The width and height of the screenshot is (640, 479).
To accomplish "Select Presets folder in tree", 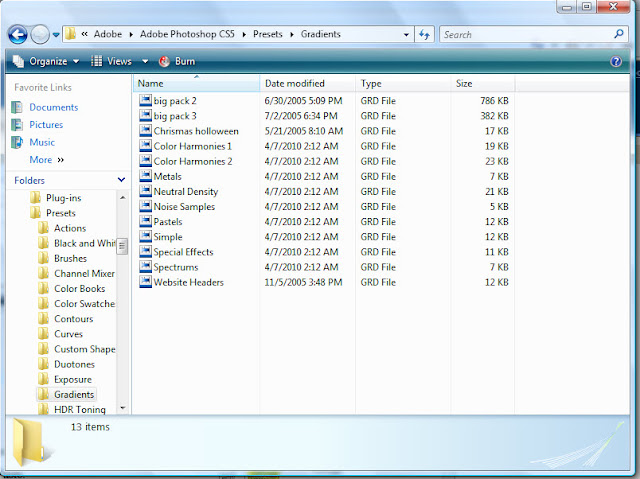I will pos(61,213).
